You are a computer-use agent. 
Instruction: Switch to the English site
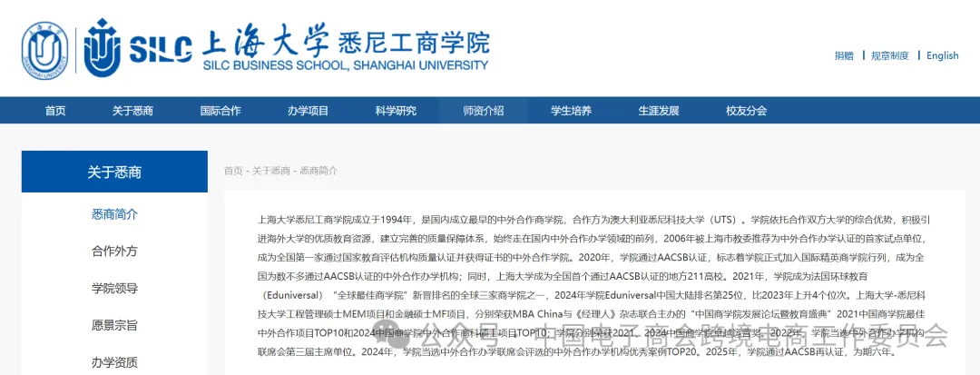click(x=943, y=55)
